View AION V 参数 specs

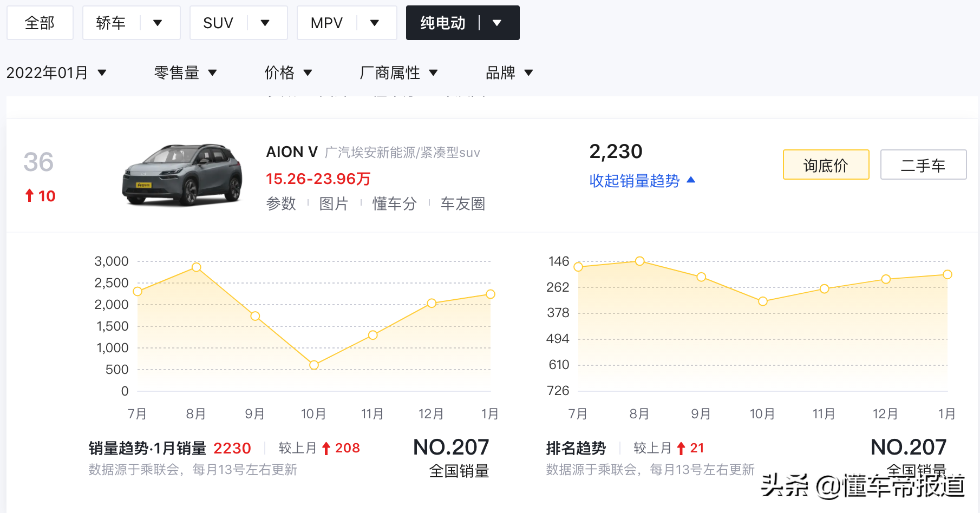coord(281,203)
